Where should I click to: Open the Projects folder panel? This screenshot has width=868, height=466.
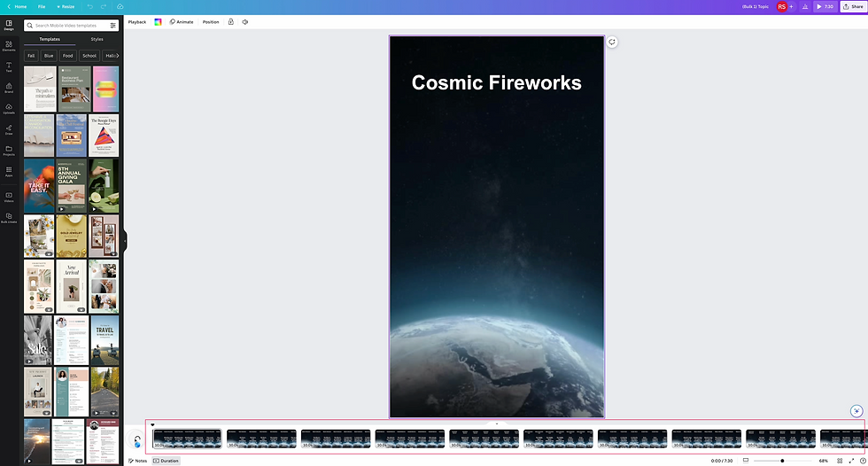point(9,151)
